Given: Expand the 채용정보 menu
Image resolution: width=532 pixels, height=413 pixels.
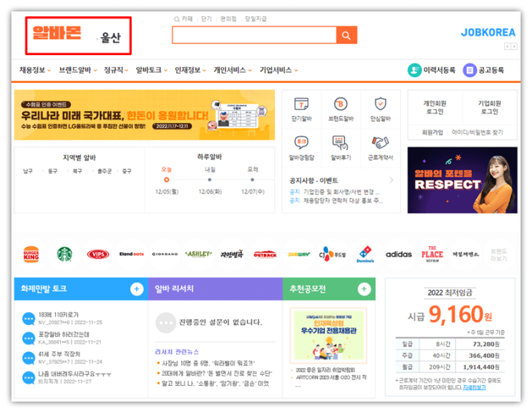Looking at the screenshot, I should click(35, 70).
